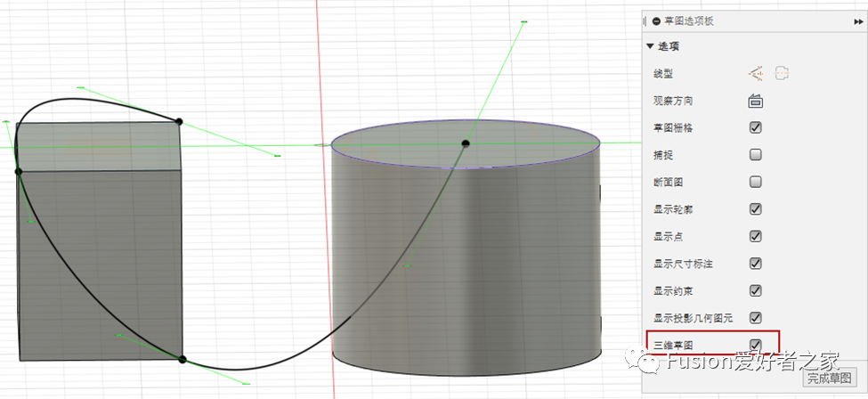Uncheck the 显示尺寸标注 checkbox
Screen dimensions: 868x399
click(756, 264)
